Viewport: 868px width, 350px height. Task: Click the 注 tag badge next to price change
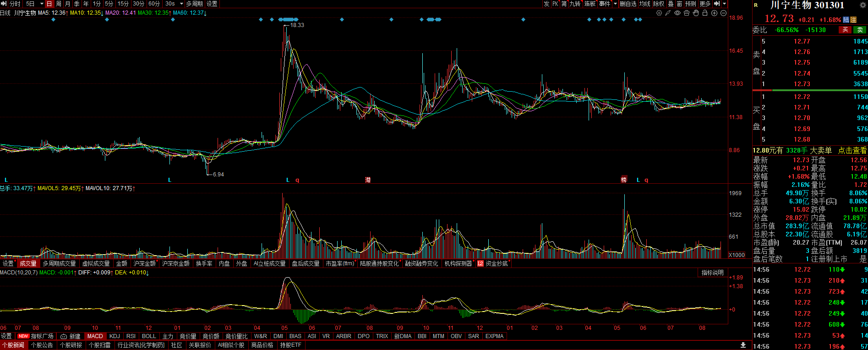(x=853, y=20)
